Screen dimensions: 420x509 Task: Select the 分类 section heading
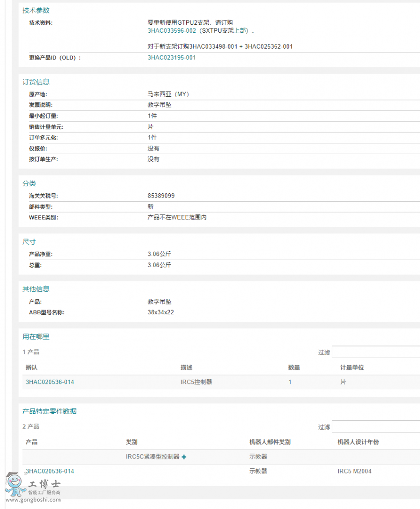(x=30, y=183)
